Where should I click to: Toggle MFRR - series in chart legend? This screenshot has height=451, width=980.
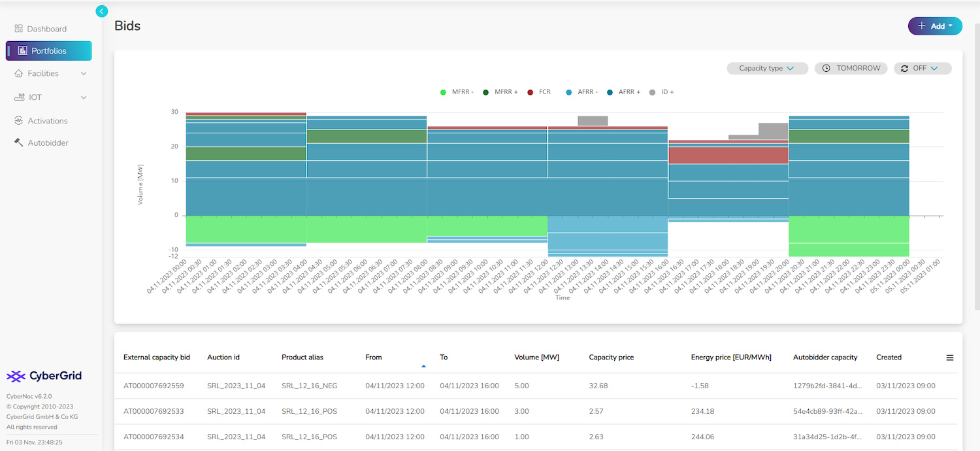click(x=457, y=92)
